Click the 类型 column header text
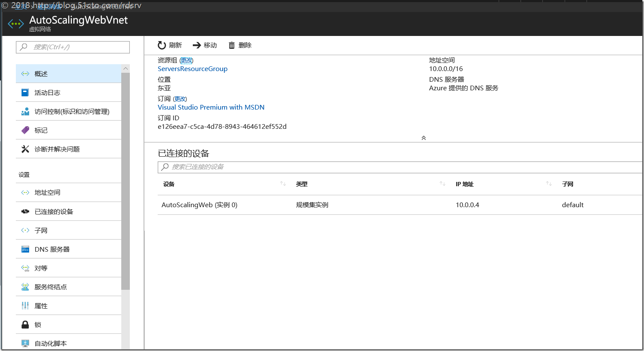This screenshot has height=351, width=644. 302,184
